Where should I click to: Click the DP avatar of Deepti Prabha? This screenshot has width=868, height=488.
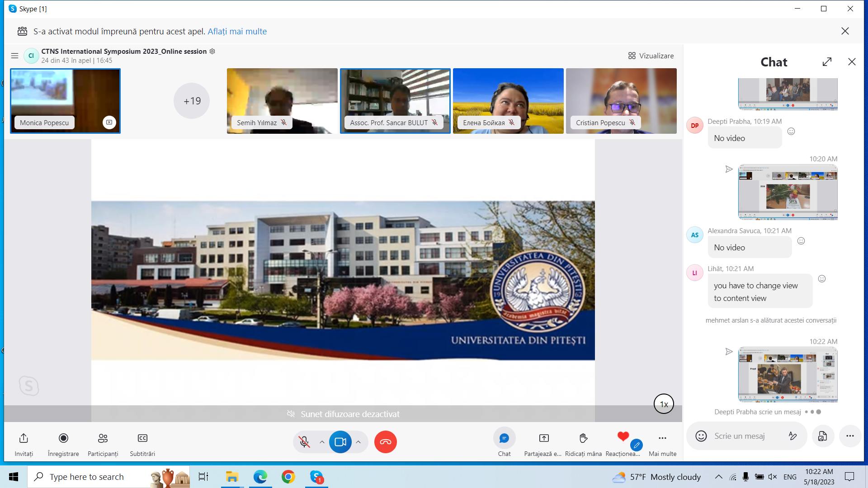(695, 126)
